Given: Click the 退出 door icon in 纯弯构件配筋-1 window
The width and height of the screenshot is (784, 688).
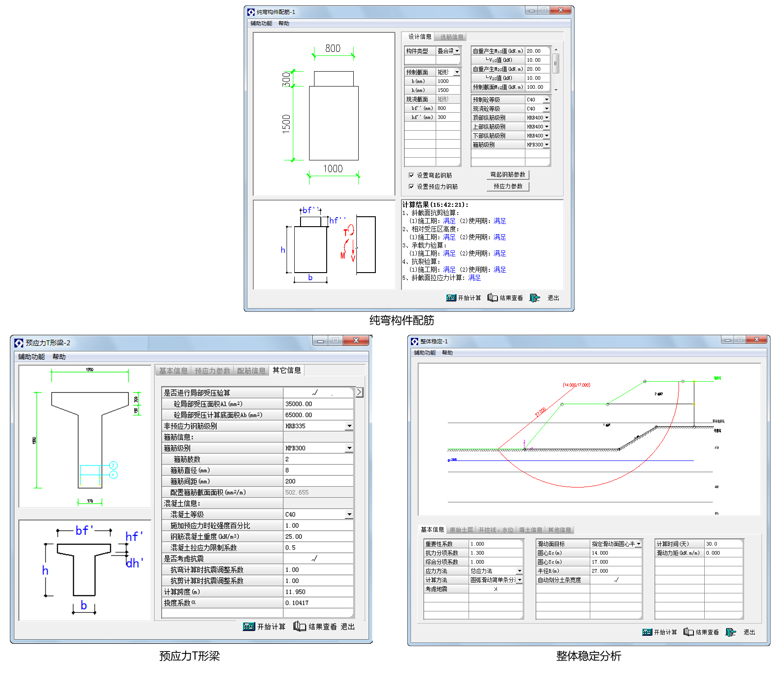Looking at the screenshot, I should pyautogui.click(x=534, y=298).
